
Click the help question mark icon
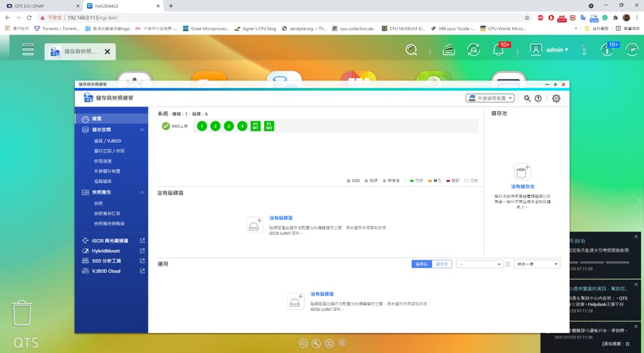click(x=538, y=98)
